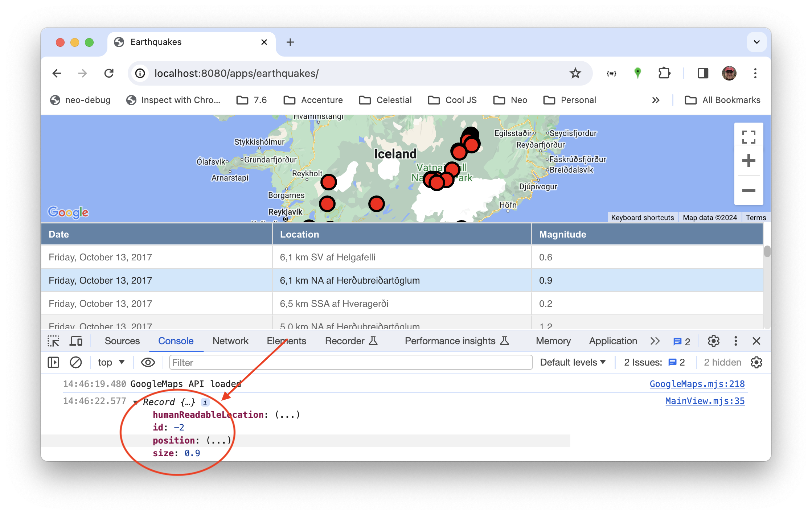
Task: Switch to the Sources tab
Action: (122, 341)
